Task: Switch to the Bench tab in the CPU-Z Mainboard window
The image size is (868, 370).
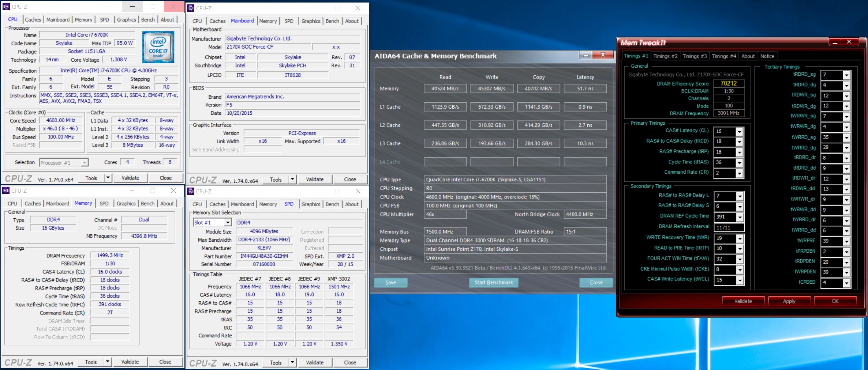Action: click(x=332, y=21)
